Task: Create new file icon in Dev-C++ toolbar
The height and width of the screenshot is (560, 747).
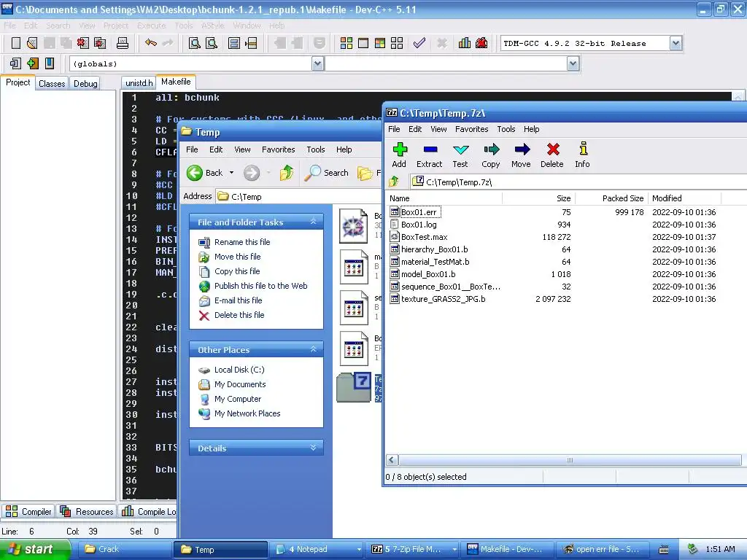Action: tap(16, 43)
